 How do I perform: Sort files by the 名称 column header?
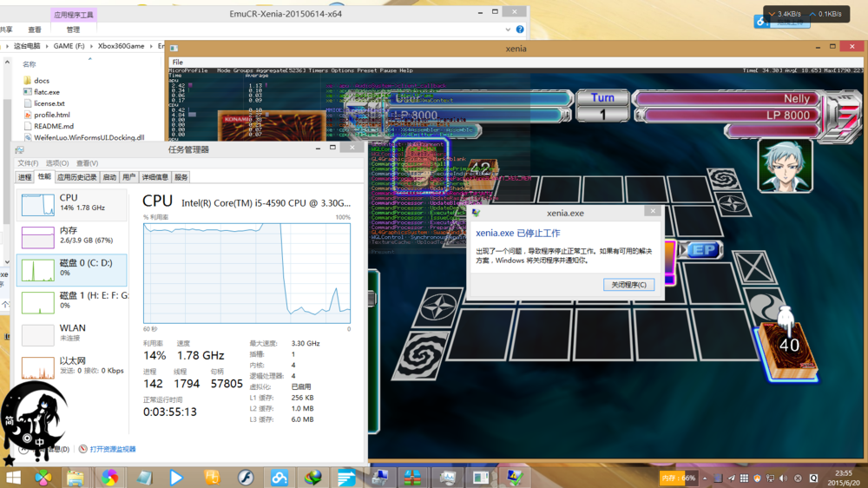coord(30,64)
